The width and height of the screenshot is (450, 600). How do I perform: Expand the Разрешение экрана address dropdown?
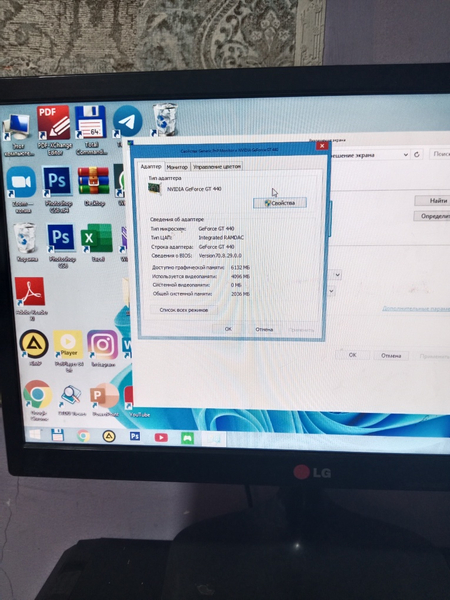click(x=406, y=155)
